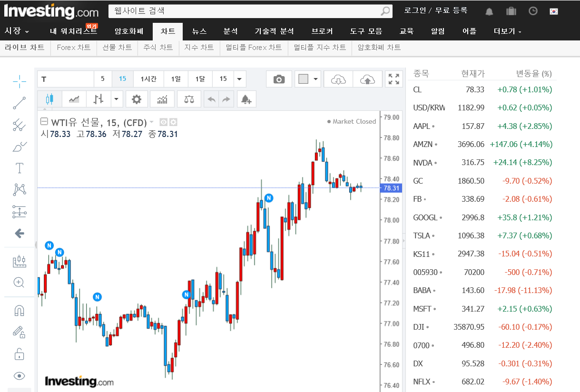Screen dimensions: 580x392
Task: Open the 기술적 분석 menu item
Action: point(274,31)
